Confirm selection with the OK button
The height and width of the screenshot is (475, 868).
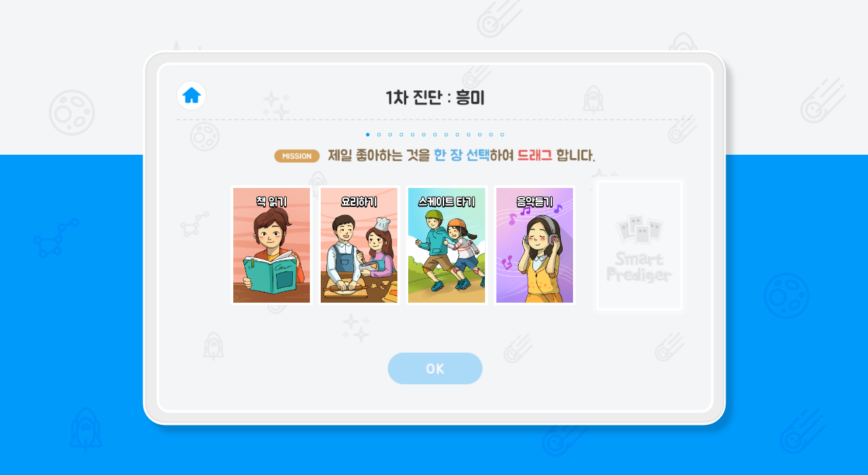(435, 368)
